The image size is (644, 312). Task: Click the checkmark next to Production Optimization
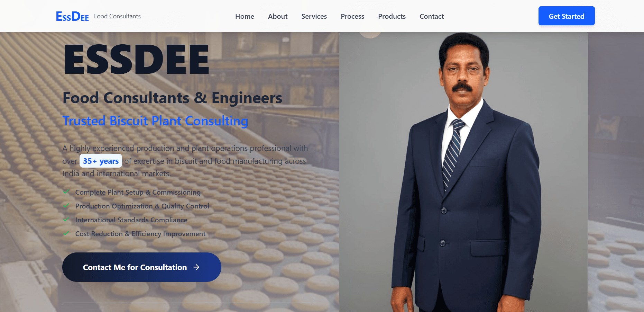pyautogui.click(x=66, y=206)
